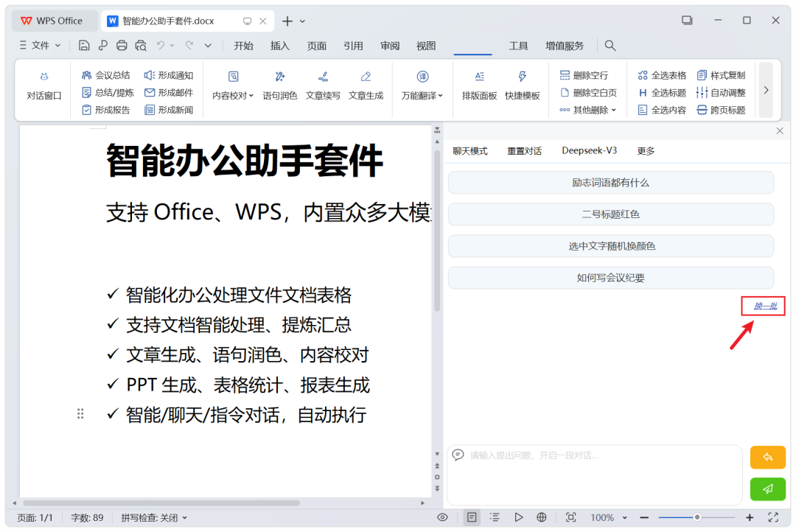Screen dimensions: 796x532
Task: Generate a 会议总结 meeting summary
Action: (105, 75)
